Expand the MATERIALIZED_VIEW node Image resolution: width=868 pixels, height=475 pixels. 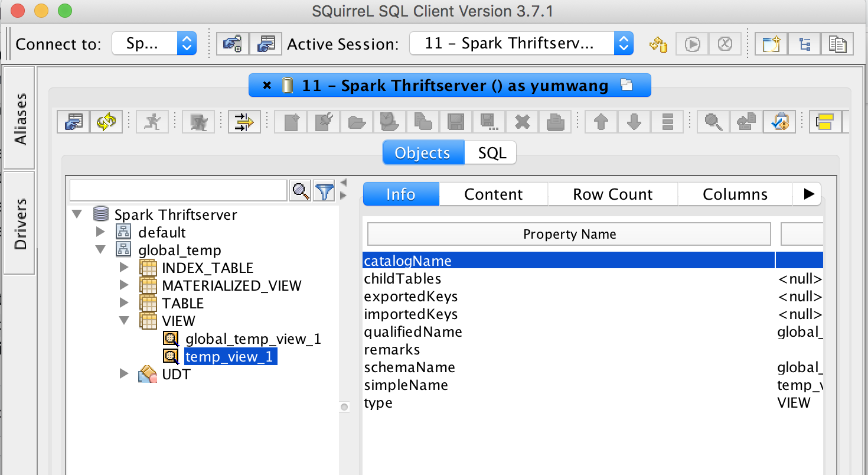(124, 285)
